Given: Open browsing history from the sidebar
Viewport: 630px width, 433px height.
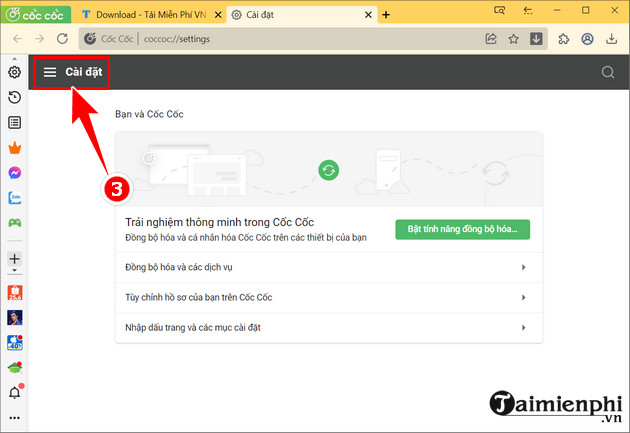Looking at the screenshot, I should pyautogui.click(x=15, y=97).
